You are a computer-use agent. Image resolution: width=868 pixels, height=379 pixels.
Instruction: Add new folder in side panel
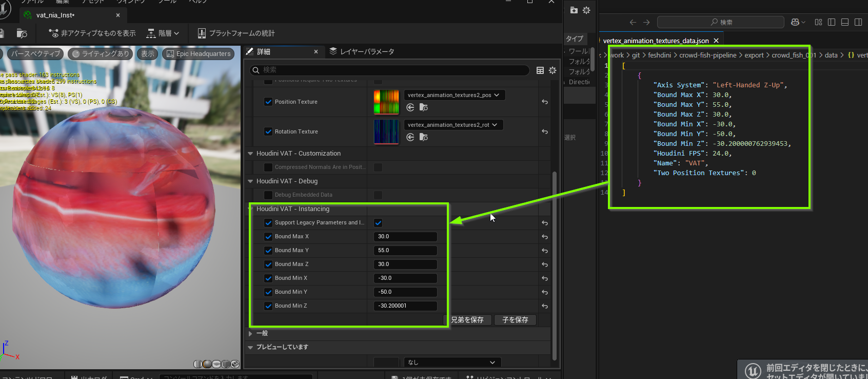click(574, 10)
